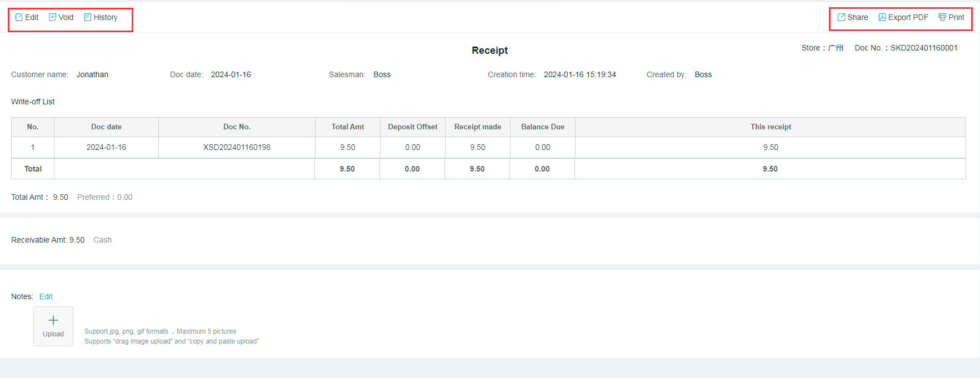The height and width of the screenshot is (378, 980).
Task: Click the Deposit Offset column header
Action: [412, 127]
